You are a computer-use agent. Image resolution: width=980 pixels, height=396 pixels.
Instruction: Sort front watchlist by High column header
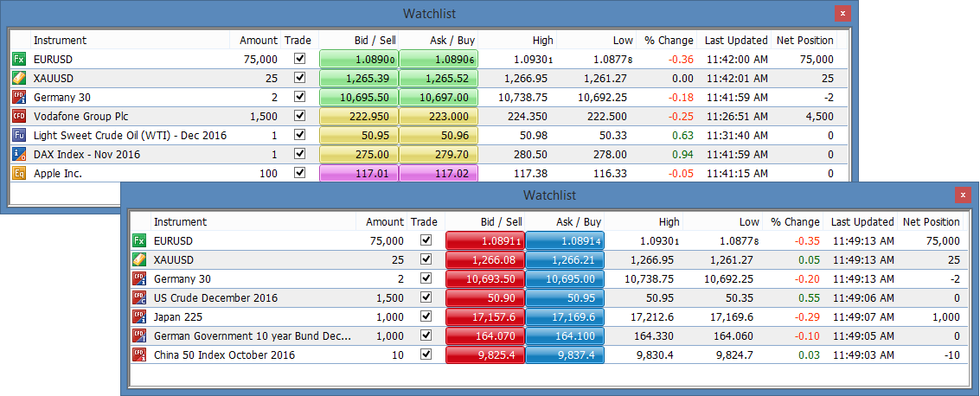pyautogui.click(x=644, y=221)
